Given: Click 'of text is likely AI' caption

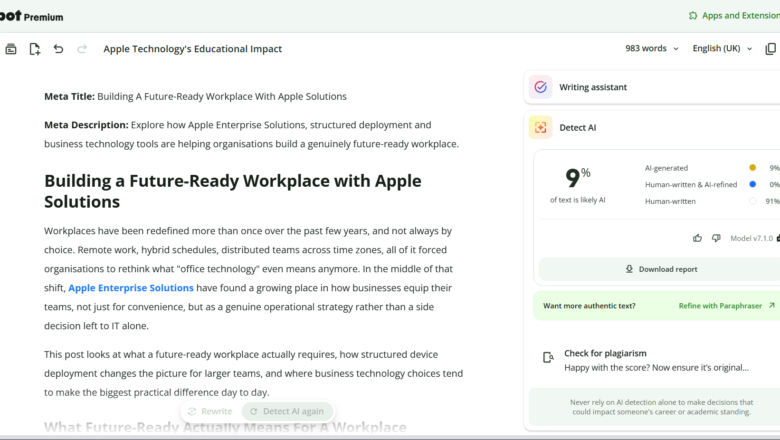Looking at the screenshot, I should pyautogui.click(x=578, y=200).
